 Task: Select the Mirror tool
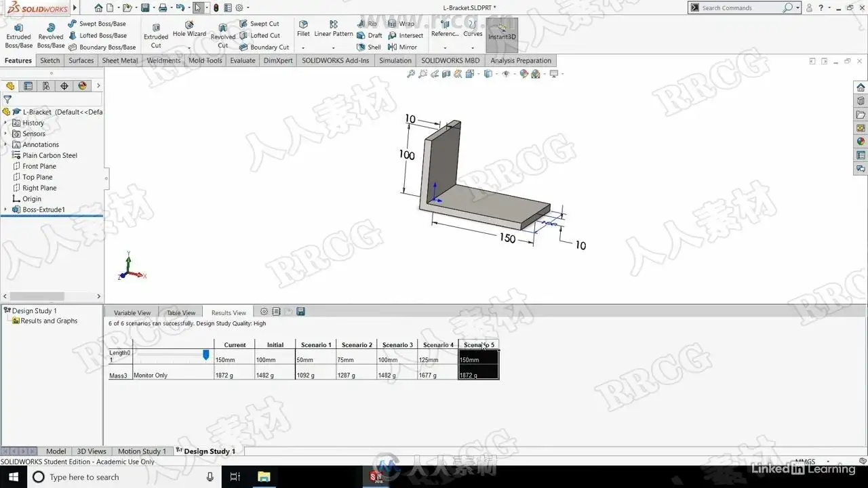[402, 47]
